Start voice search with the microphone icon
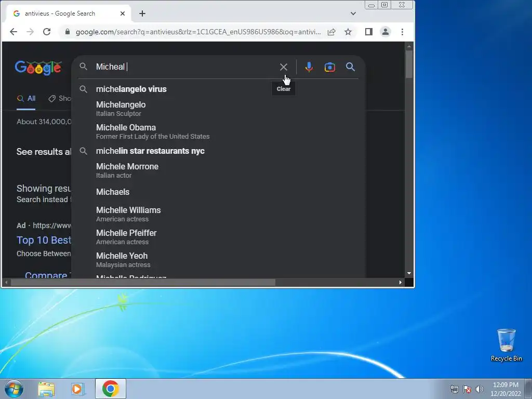This screenshot has height=399, width=532. 309,67
